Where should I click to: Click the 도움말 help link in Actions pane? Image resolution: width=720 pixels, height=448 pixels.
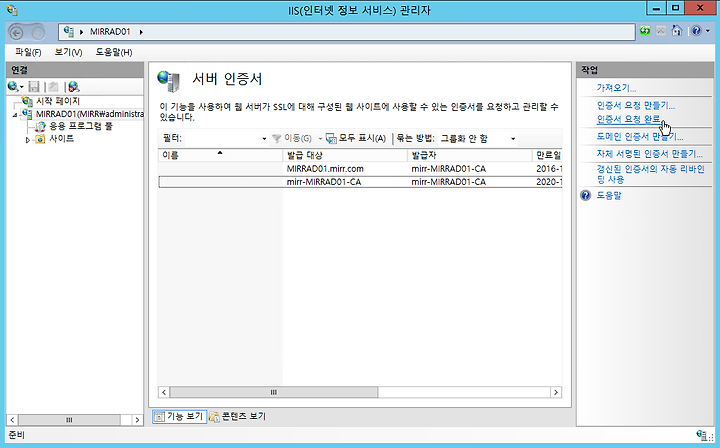[609, 196]
